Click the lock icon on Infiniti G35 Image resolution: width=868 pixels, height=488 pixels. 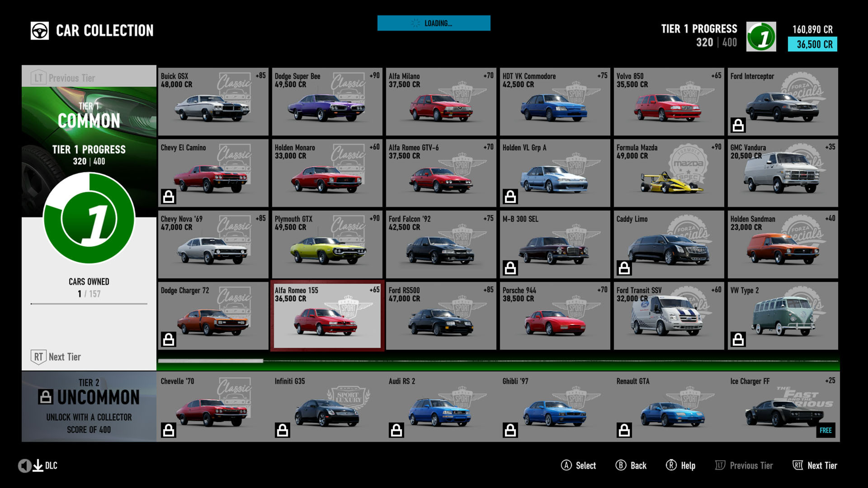283,430
